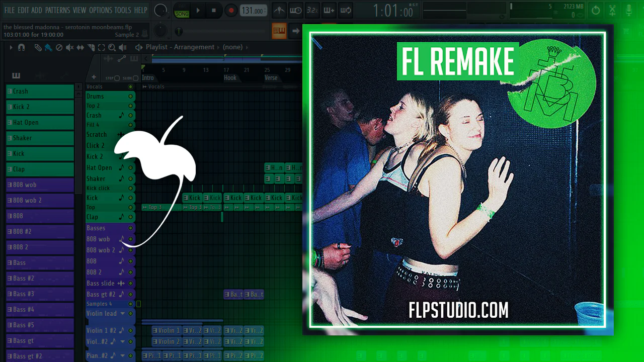
Task: Select the Draw pencil tool in playlist
Action: pyautogui.click(x=38, y=47)
